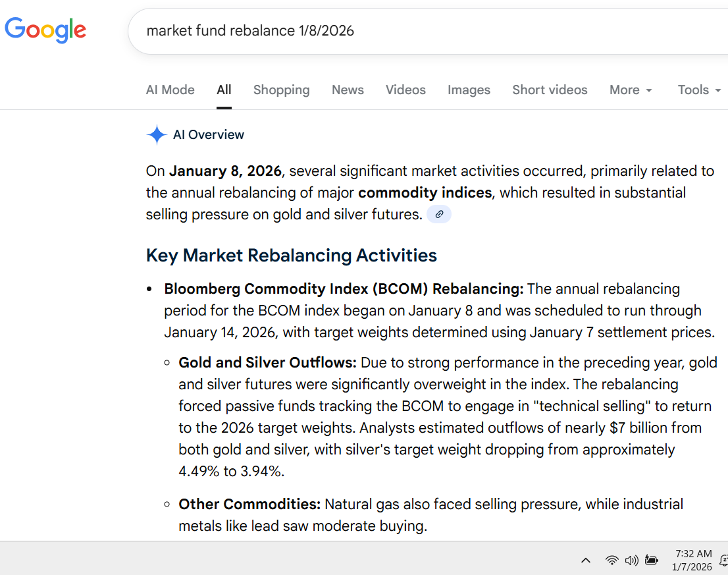This screenshot has height=575, width=728.
Task: Click the AI Overview heading label
Action: (208, 135)
